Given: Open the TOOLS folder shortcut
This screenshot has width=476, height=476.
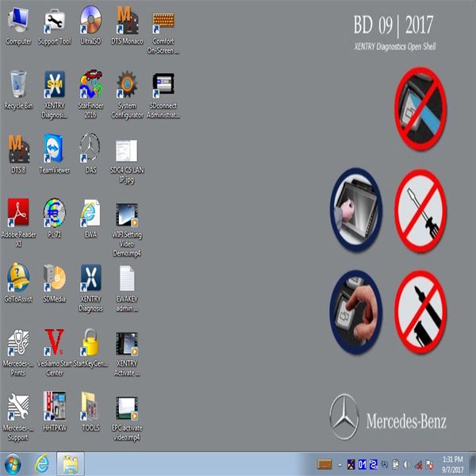Looking at the screenshot, I should pos(90,412).
